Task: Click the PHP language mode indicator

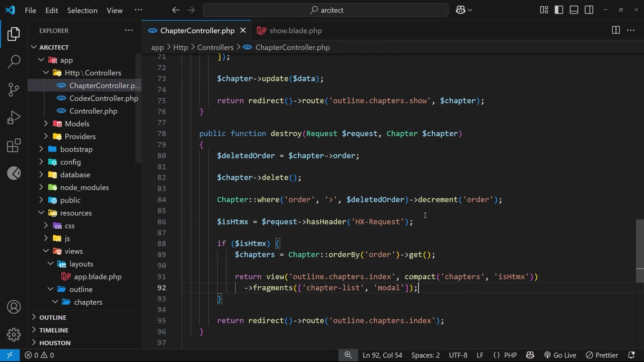Action: pos(510,355)
